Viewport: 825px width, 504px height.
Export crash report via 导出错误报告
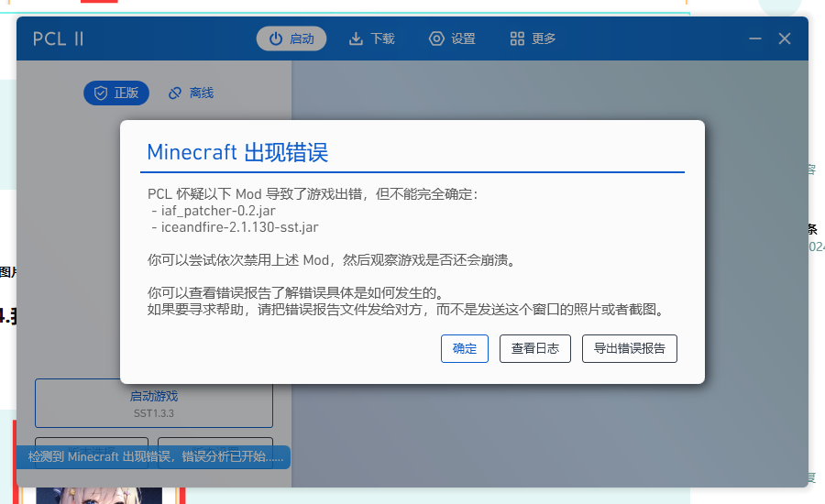click(629, 348)
